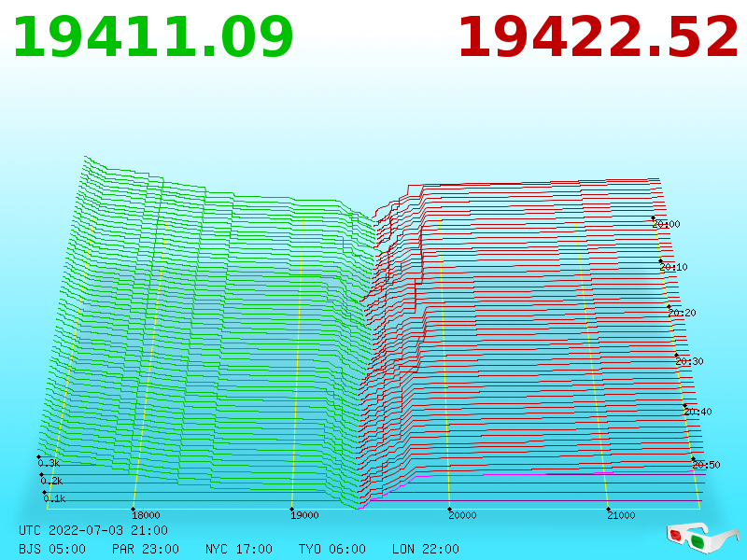Image resolution: width=747 pixels, height=560 pixels.
Task: Click the 0.3k volume axis label
Action: point(49,463)
